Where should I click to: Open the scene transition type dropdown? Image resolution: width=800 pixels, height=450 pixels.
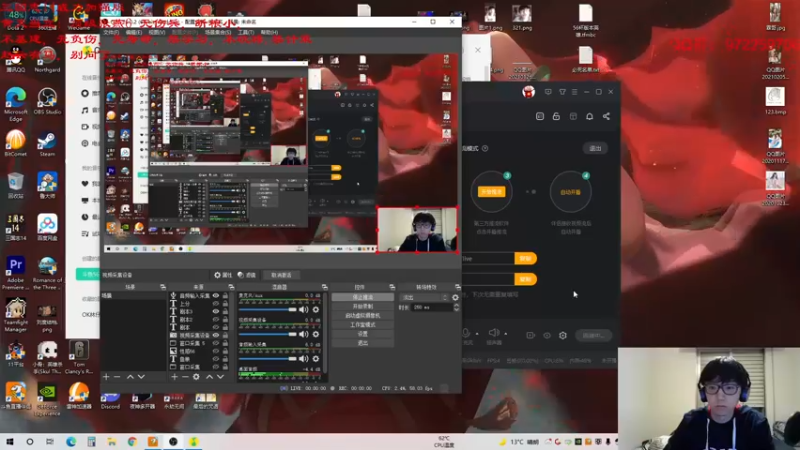coord(424,297)
